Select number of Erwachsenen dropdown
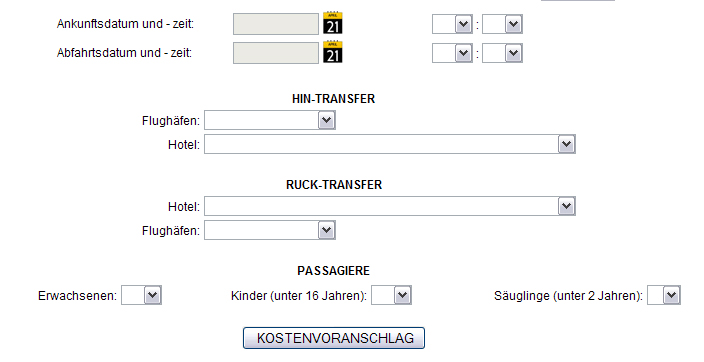 141,296
